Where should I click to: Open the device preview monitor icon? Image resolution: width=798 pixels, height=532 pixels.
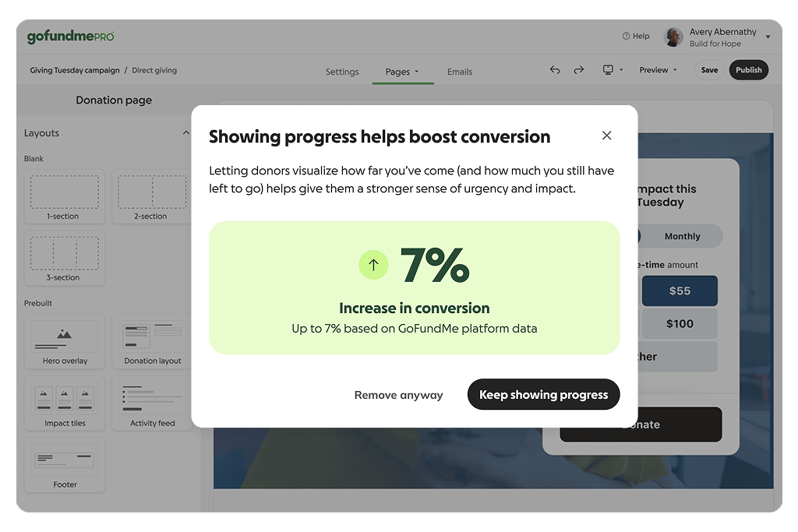point(608,69)
